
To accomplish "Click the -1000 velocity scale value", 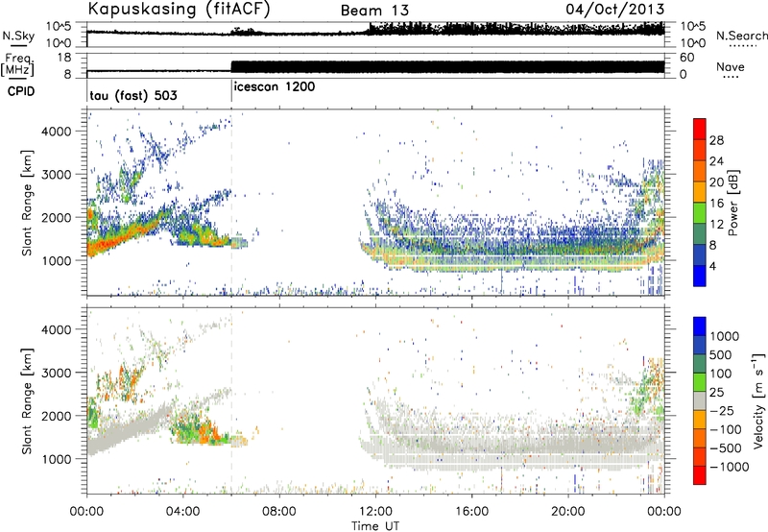I will pos(729,467).
